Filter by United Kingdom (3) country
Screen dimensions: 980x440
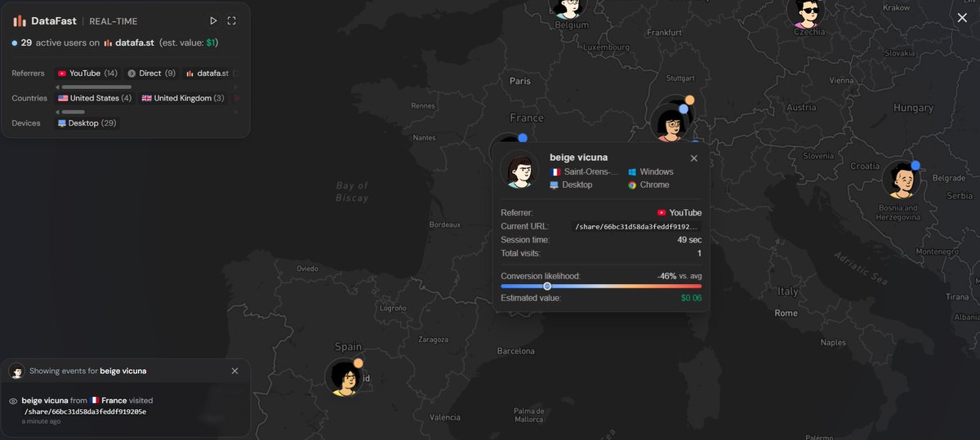click(x=183, y=99)
